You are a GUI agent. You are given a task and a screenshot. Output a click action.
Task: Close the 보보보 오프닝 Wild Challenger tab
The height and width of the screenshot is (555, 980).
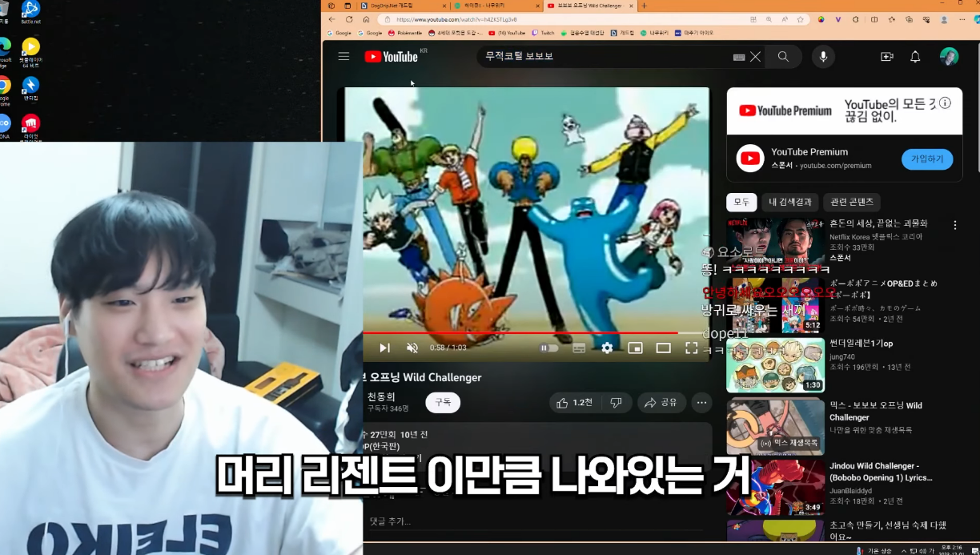(x=632, y=6)
